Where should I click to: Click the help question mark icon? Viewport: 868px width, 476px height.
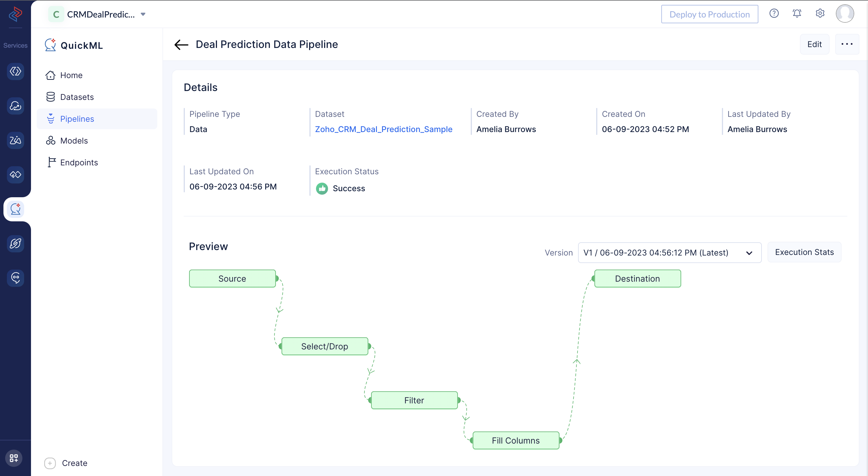(774, 15)
